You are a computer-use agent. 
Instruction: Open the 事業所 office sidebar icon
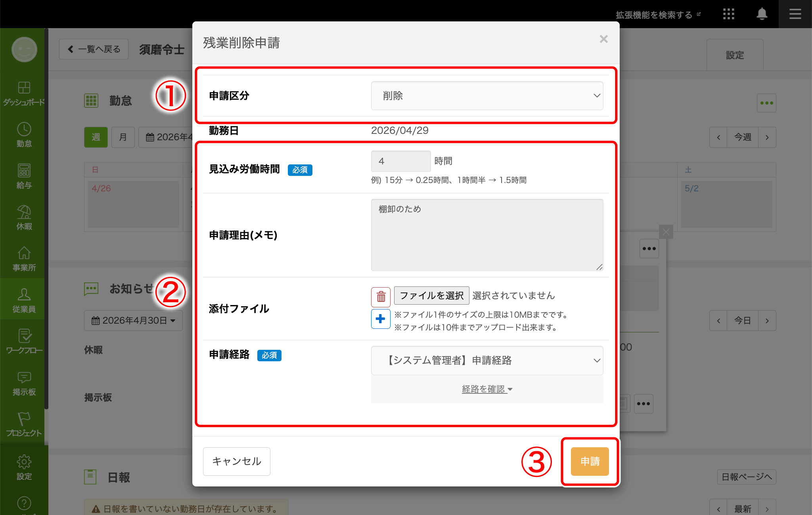24,259
